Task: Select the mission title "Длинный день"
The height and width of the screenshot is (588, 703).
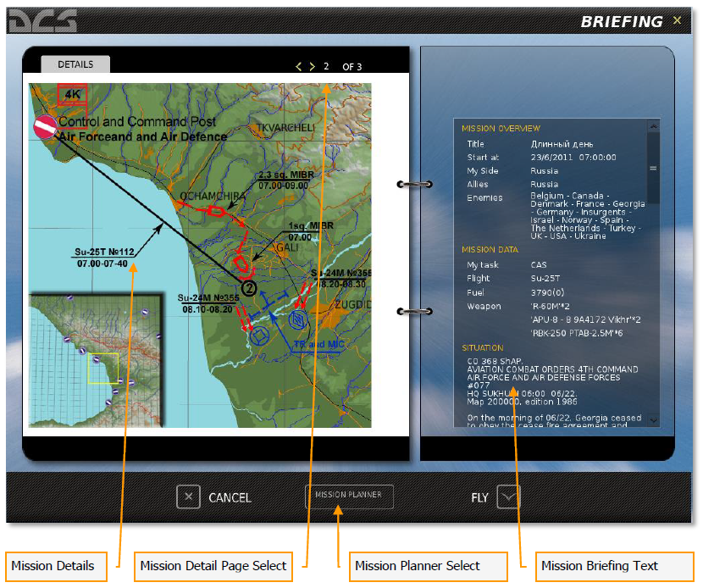Action: [562, 144]
